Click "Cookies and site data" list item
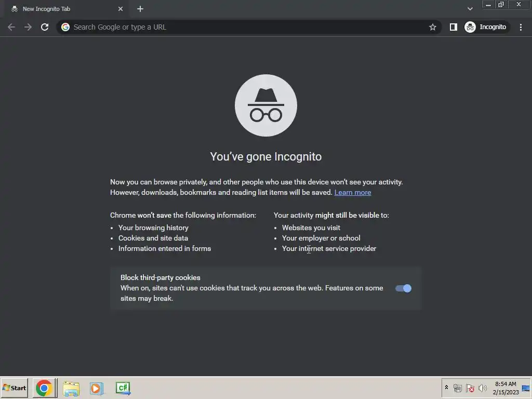Screen dimensions: 532x399 tap(153, 238)
